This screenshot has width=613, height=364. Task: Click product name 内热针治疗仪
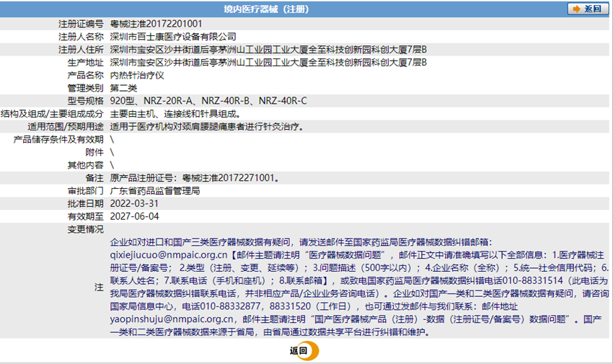pyautogui.click(x=137, y=76)
